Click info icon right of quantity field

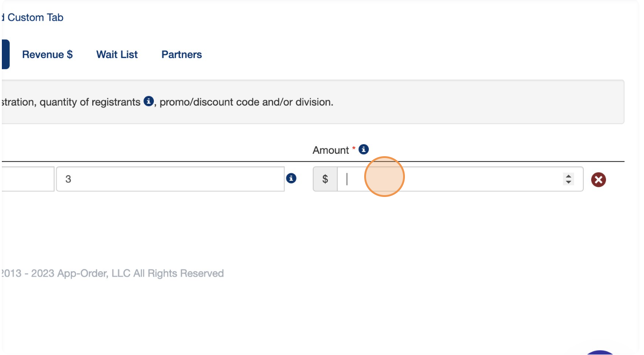coord(291,178)
